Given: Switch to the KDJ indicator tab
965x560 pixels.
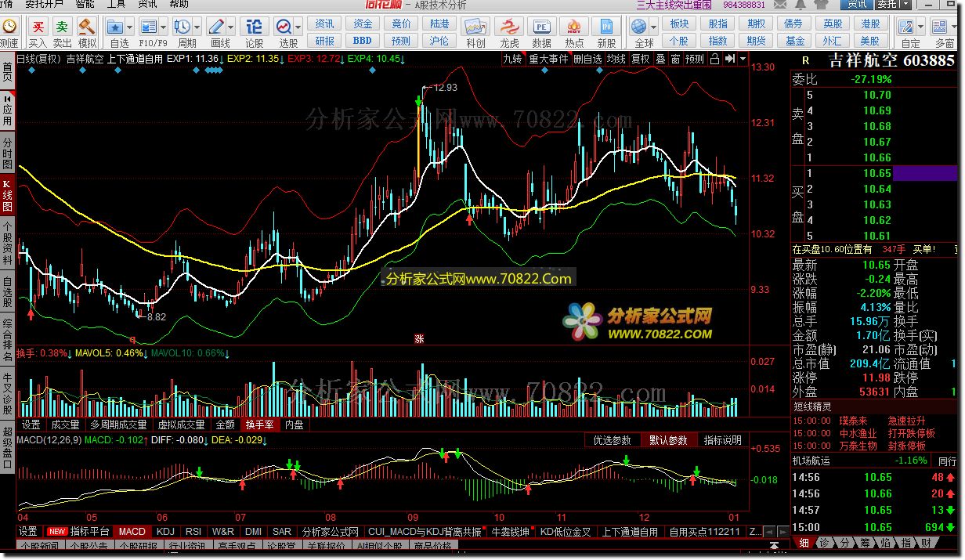Looking at the screenshot, I should [165, 532].
